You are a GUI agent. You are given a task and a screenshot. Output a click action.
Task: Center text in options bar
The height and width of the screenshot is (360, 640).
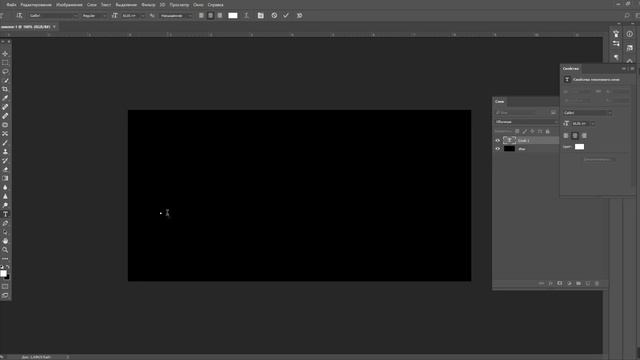[x=211, y=16]
